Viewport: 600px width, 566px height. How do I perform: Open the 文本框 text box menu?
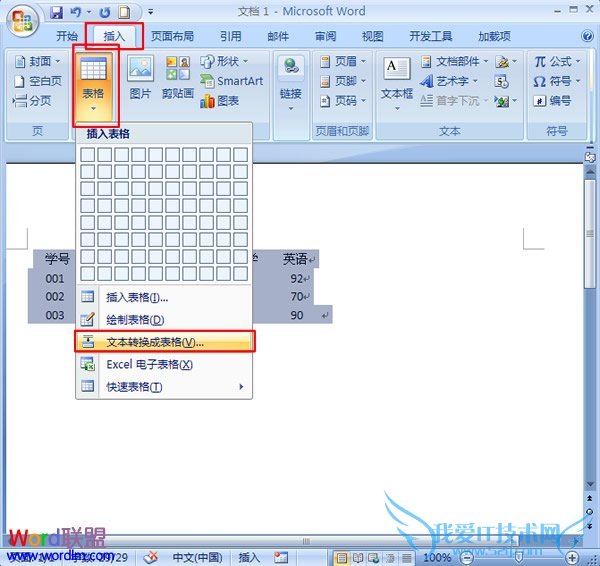[397, 83]
